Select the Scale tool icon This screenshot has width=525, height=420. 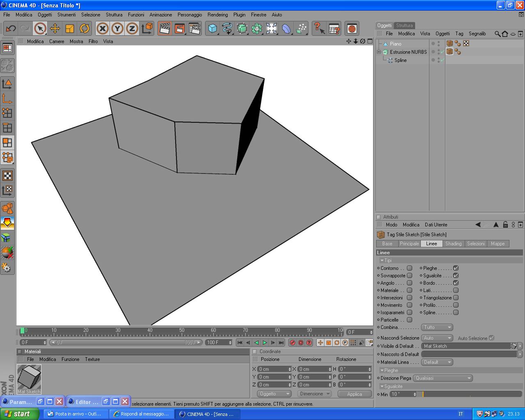pyautogui.click(x=70, y=28)
